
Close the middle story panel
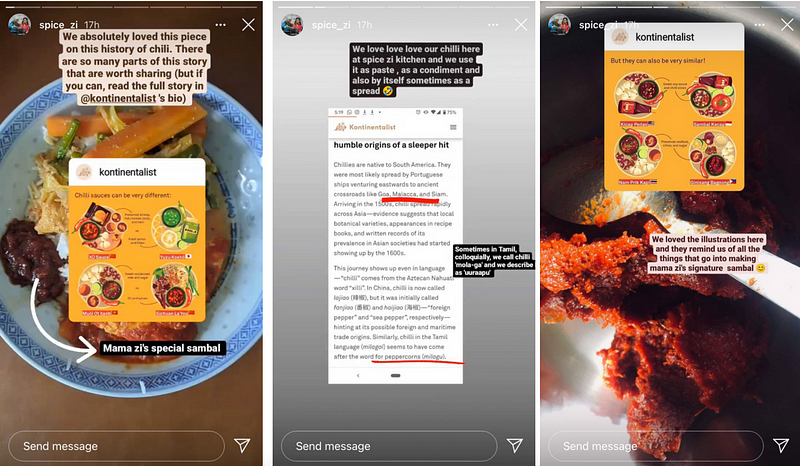pos(521,25)
